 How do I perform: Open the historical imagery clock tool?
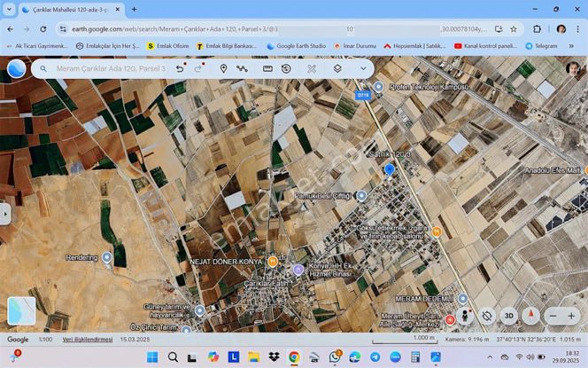point(286,68)
